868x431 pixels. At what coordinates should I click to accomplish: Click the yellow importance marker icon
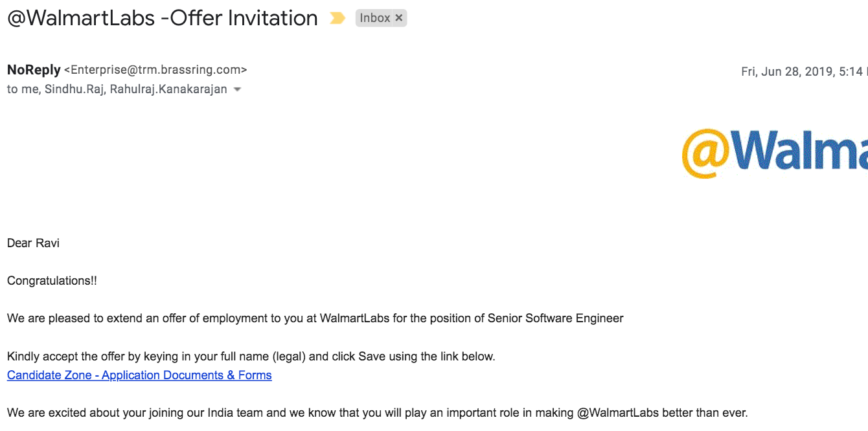coord(337,18)
